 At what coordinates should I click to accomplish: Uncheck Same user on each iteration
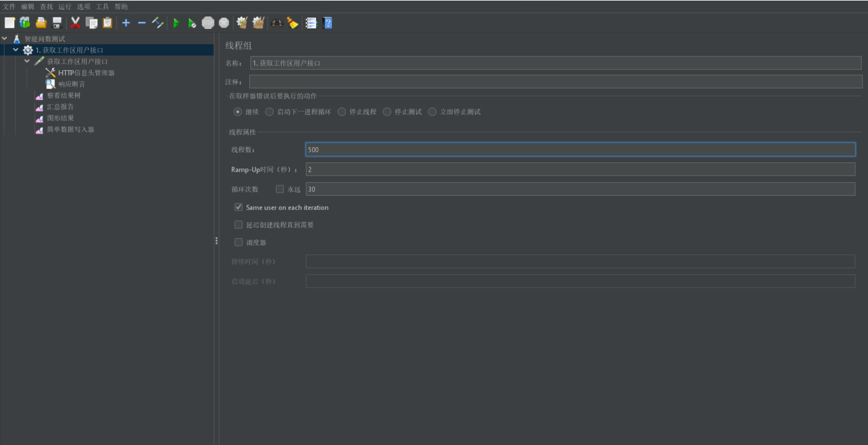click(239, 207)
